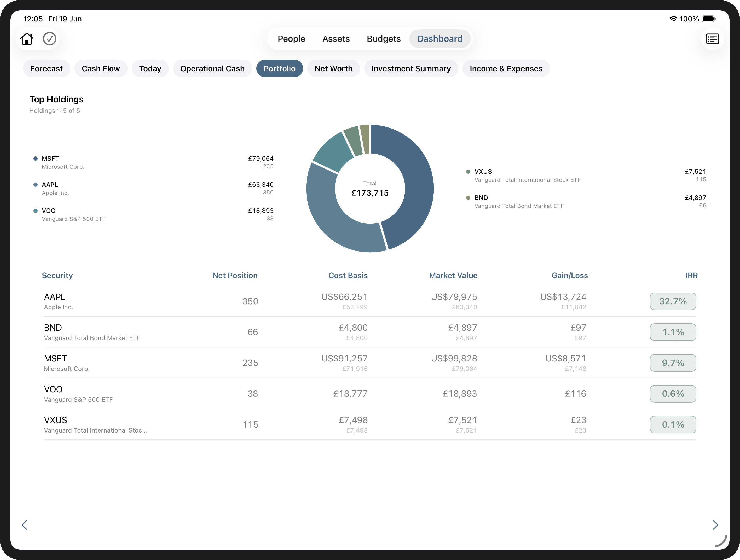Open the Investment Summary view
Viewport: 740px width, 560px height.
[411, 68]
